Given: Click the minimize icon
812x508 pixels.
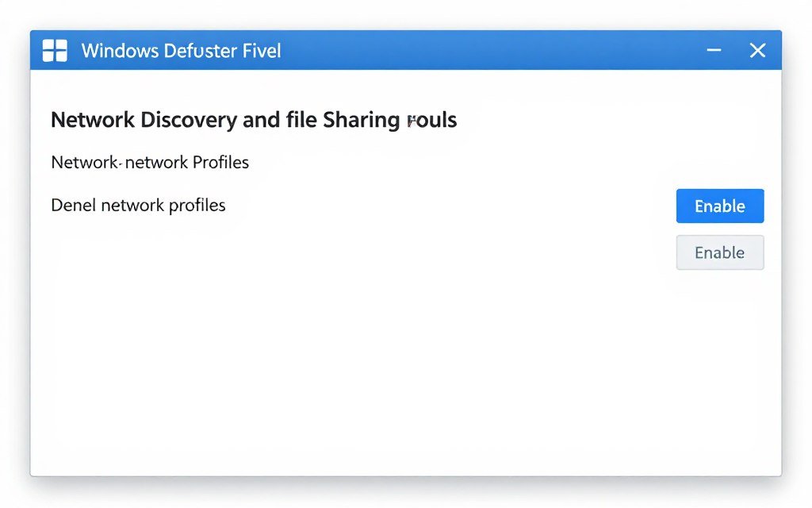Looking at the screenshot, I should tap(713, 49).
